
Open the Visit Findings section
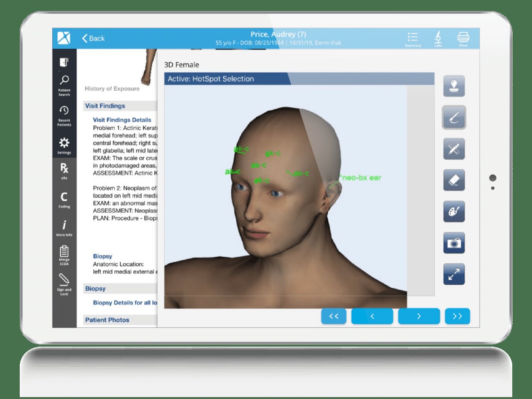coord(105,106)
